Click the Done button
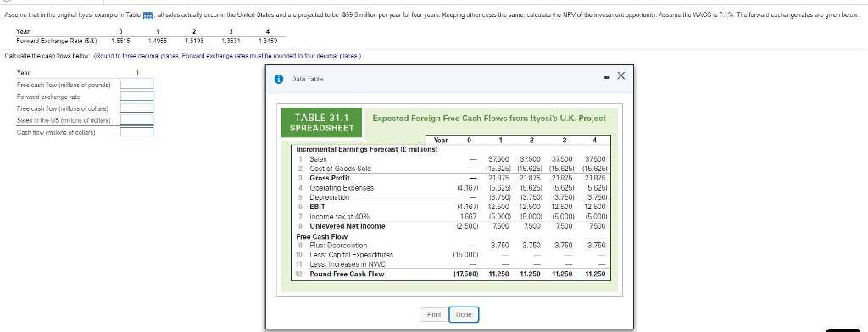The height and width of the screenshot is (332, 868). click(x=464, y=315)
